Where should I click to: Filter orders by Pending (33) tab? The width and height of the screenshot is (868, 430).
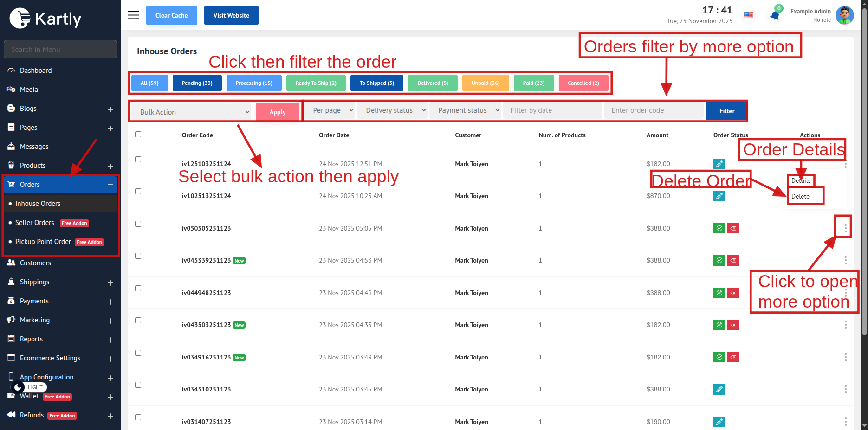197,83
